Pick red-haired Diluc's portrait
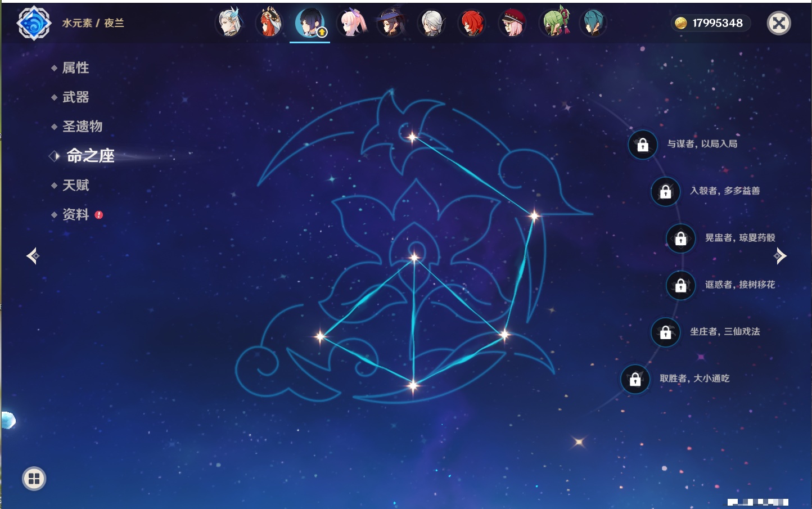This screenshot has height=509, width=812. coord(472,23)
